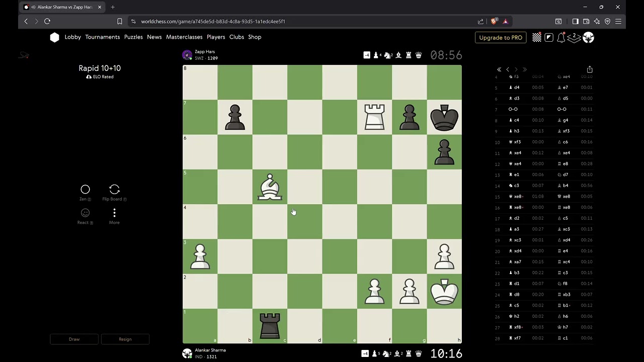Image resolution: width=644 pixels, height=362 pixels.
Task: Click the black pawn on h6
Action: tap(444, 152)
